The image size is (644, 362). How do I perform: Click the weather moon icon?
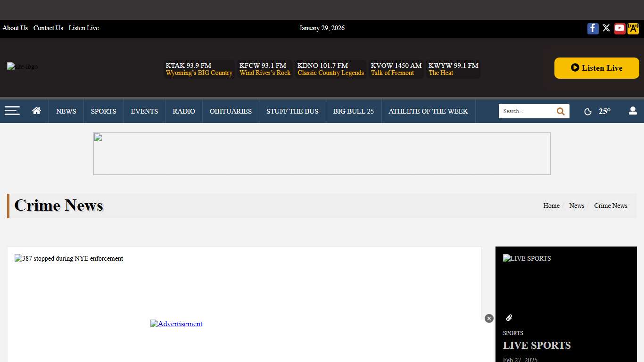(x=588, y=112)
